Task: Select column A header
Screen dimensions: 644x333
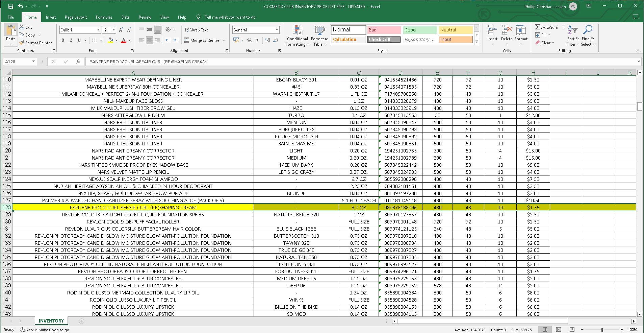Action: 133,73
